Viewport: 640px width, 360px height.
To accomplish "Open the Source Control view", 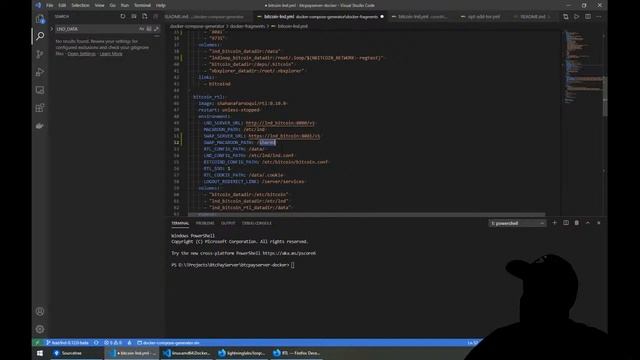I will tap(40, 54).
